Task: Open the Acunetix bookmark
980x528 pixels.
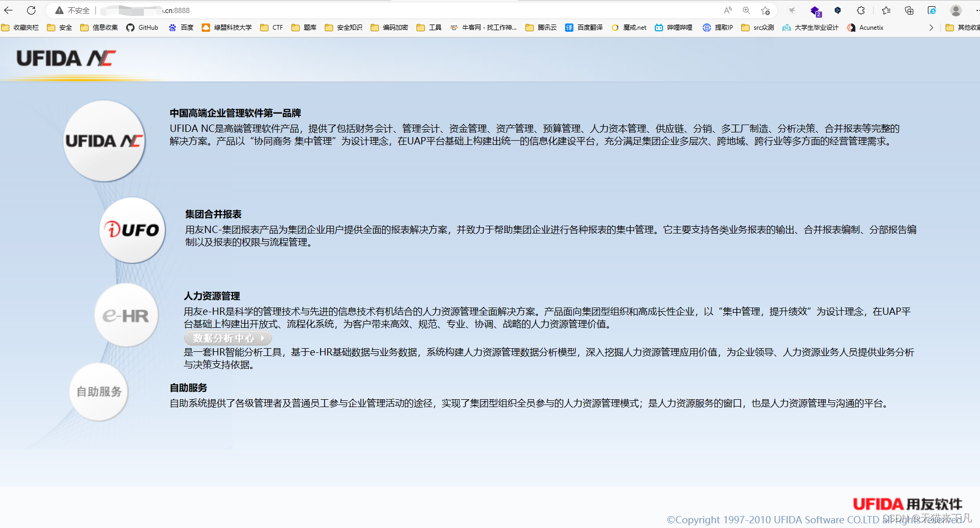Action: click(865, 28)
